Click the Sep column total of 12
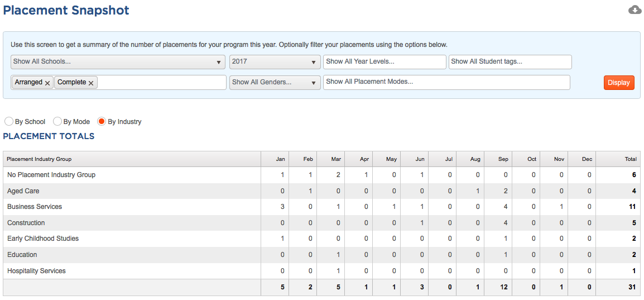 tap(503, 287)
